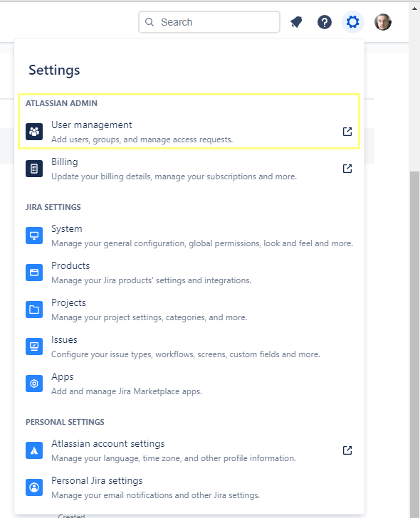Click 'Add and manage Jira Marketplace apps.' text

click(127, 391)
